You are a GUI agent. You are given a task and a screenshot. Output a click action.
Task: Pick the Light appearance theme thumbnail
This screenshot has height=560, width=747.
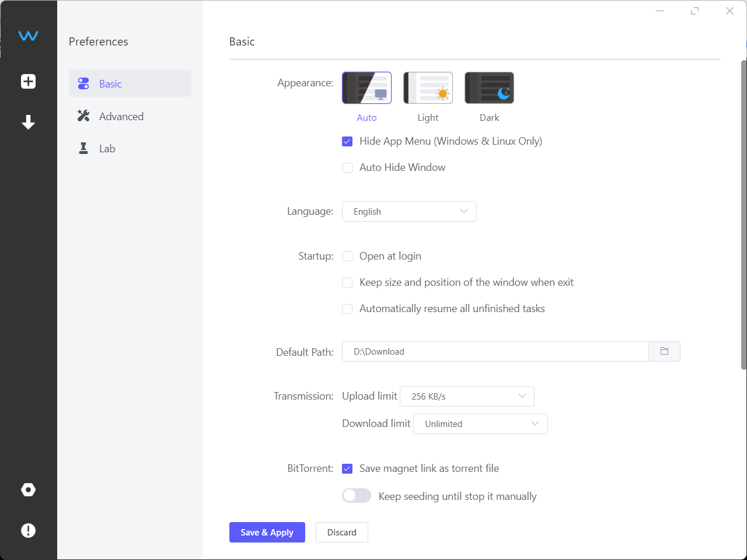[428, 88]
